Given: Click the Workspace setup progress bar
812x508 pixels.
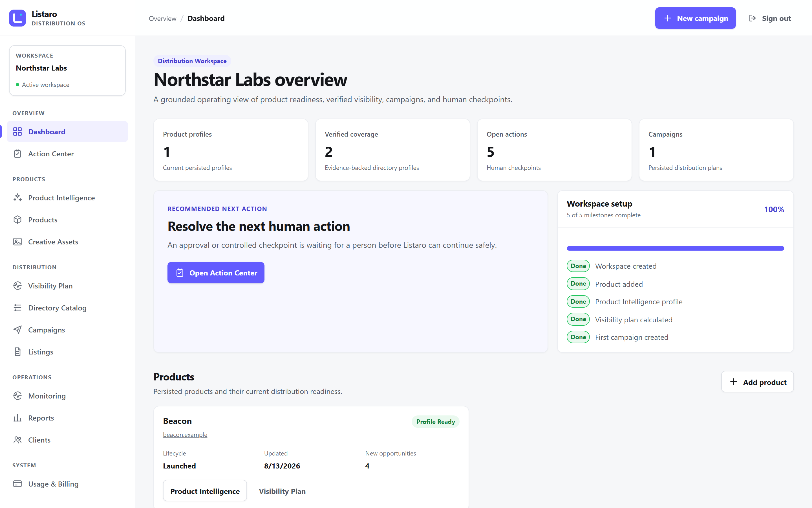Looking at the screenshot, I should coord(675,248).
